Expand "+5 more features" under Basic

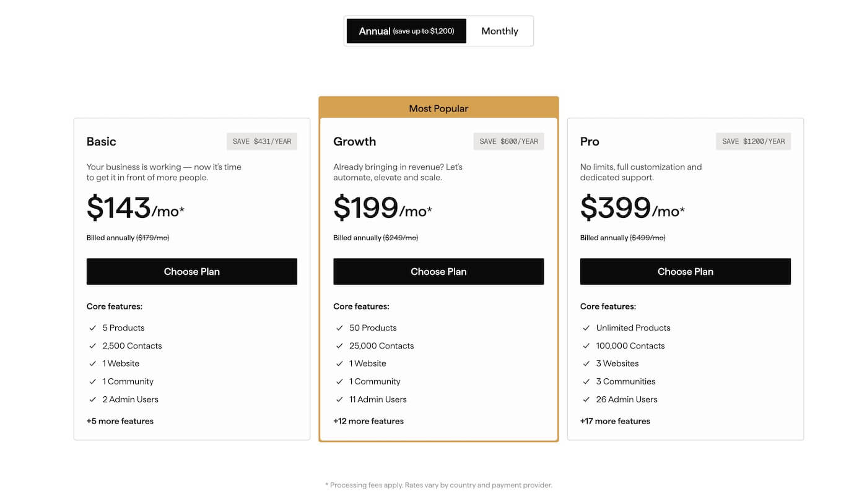pos(120,421)
